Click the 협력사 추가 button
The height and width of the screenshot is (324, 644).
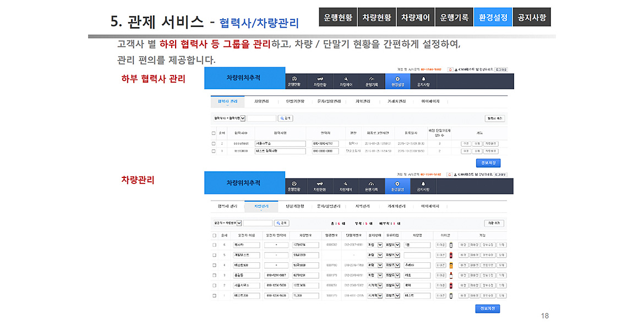point(495,118)
